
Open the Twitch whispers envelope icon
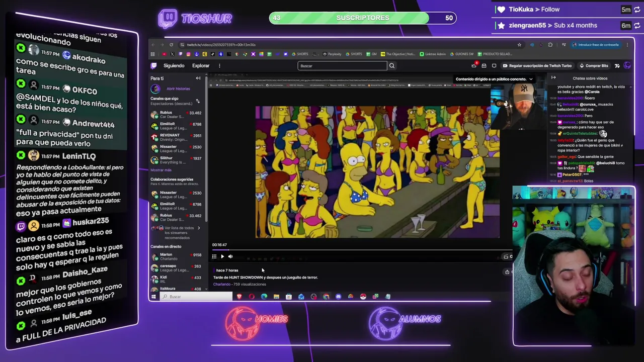(484, 65)
